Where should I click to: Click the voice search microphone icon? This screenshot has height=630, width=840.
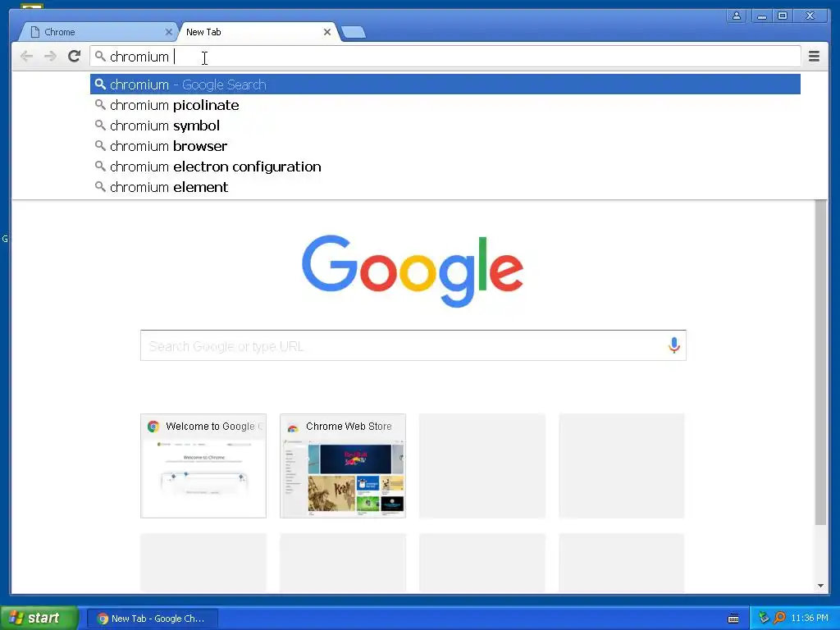click(674, 345)
